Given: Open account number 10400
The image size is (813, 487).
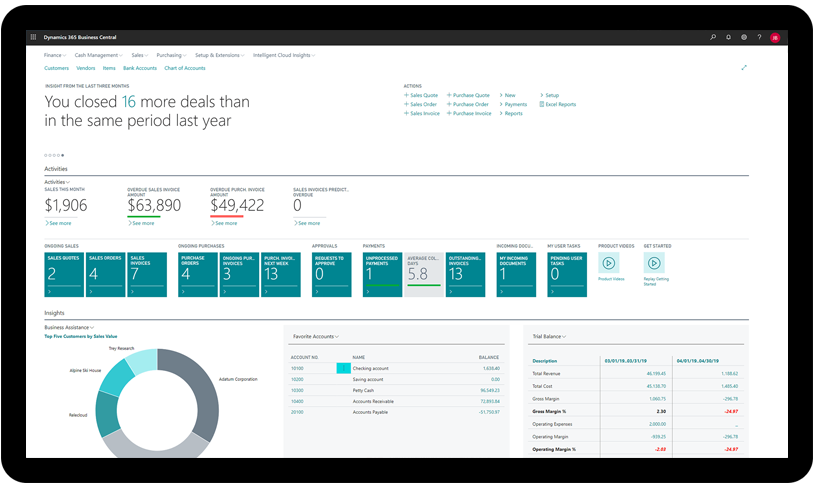Looking at the screenshot, I should [x=297, y=401].
